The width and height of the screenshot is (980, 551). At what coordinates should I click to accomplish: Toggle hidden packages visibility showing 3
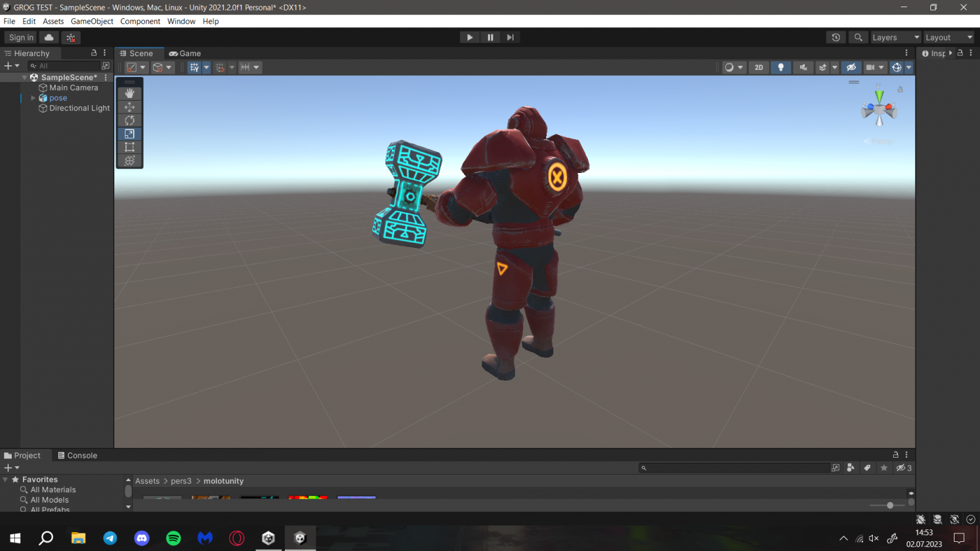(904, 467)
